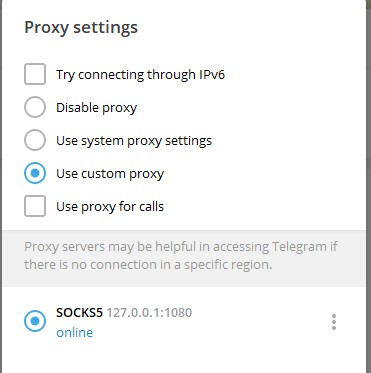Select the 'Disable proxy' radio button

pos(35,107)
